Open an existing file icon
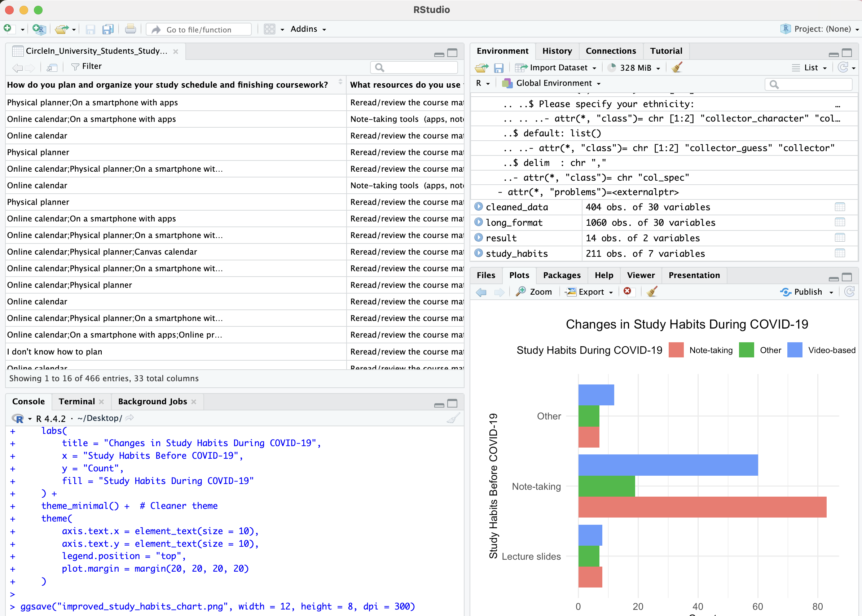The width and height of the screenshot is (862, 616). point(62,29)
